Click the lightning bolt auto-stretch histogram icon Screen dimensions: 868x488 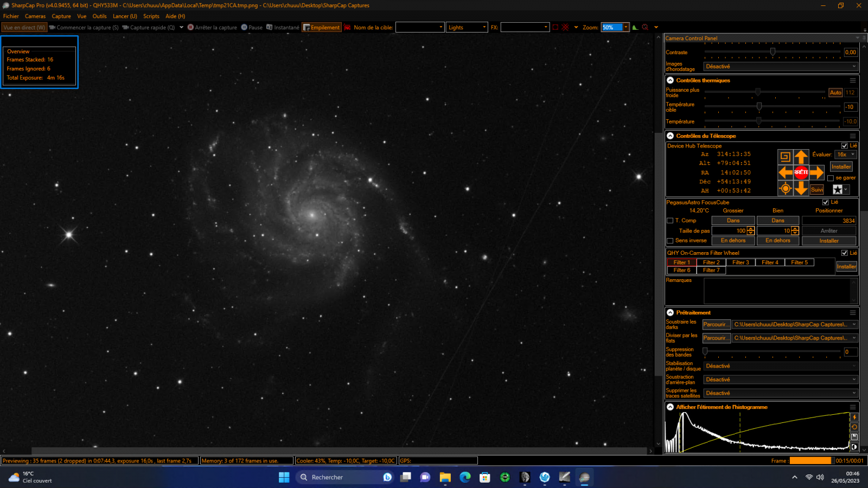coord(854,417)
